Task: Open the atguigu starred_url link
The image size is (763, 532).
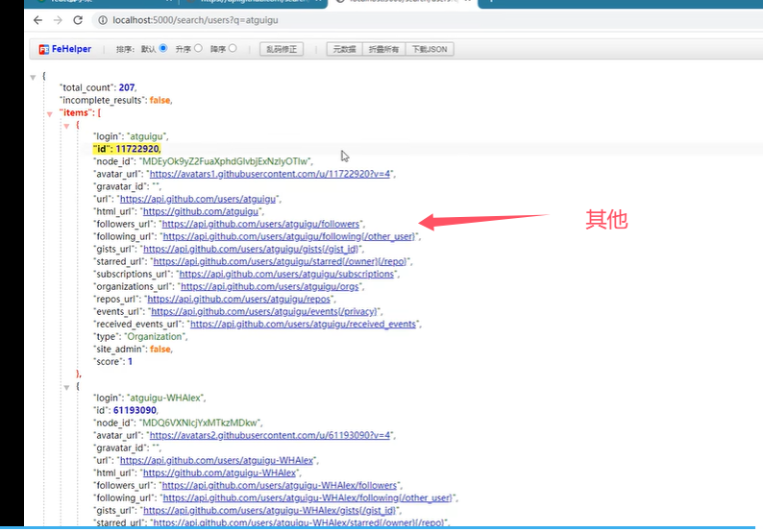Action: coord(281,261)
